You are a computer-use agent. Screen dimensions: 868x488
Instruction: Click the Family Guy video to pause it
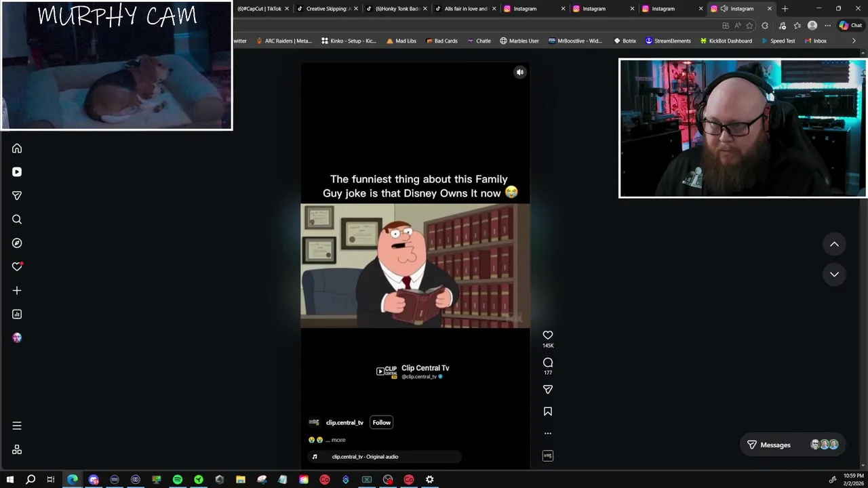click(x=415, y=266)
